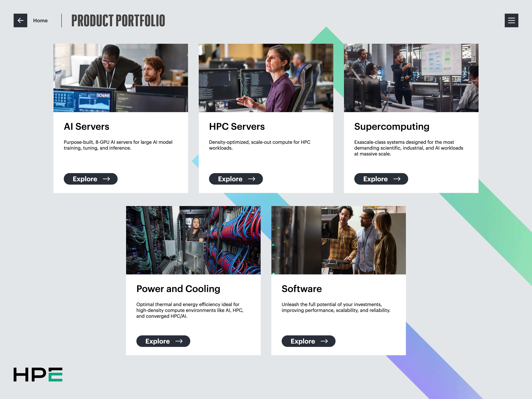Click the back arrow icon
Viewport: 532px width, 399px height.
(x=20, y=20)
